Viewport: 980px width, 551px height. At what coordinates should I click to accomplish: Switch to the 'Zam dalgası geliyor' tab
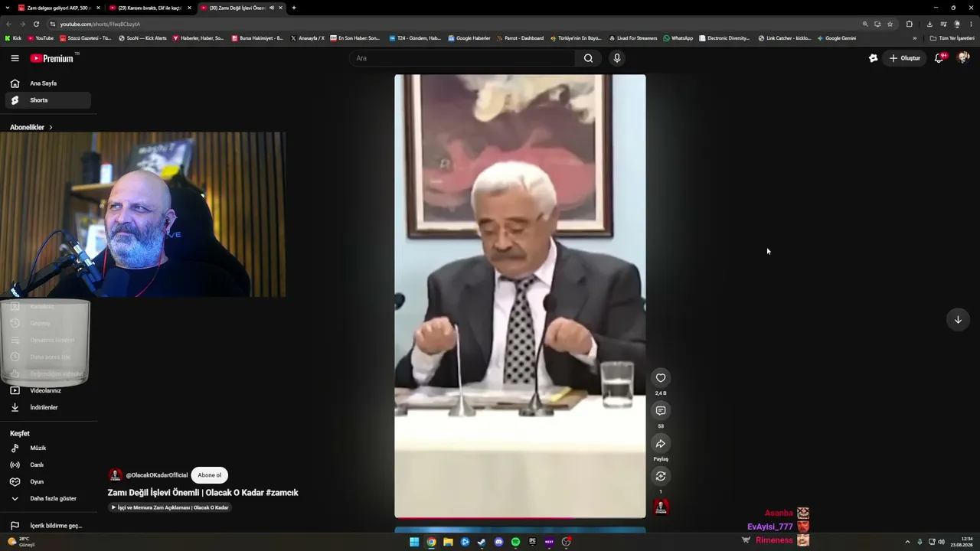(60, 8)
